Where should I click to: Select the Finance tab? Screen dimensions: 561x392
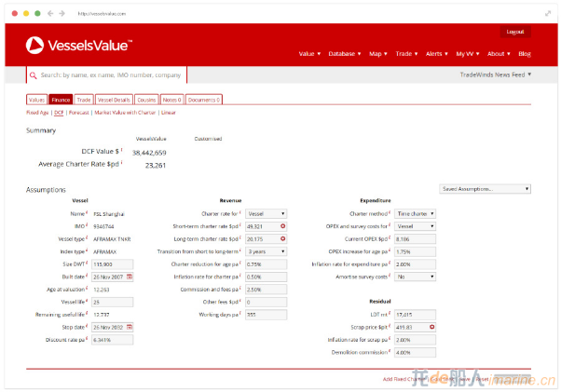click(x=61, y=100)
